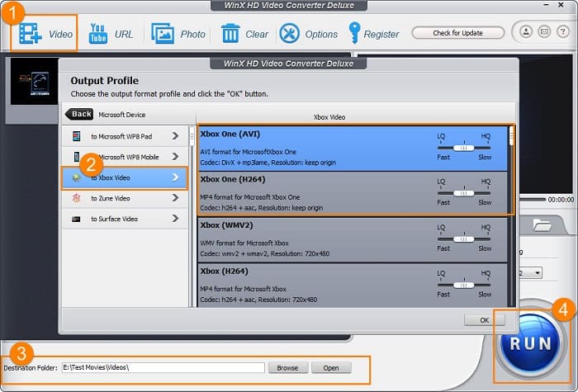Viewport: 578px width, 392px height.
Task: Click the Xbox Video globe icon
Action: (x=76, y=178)
